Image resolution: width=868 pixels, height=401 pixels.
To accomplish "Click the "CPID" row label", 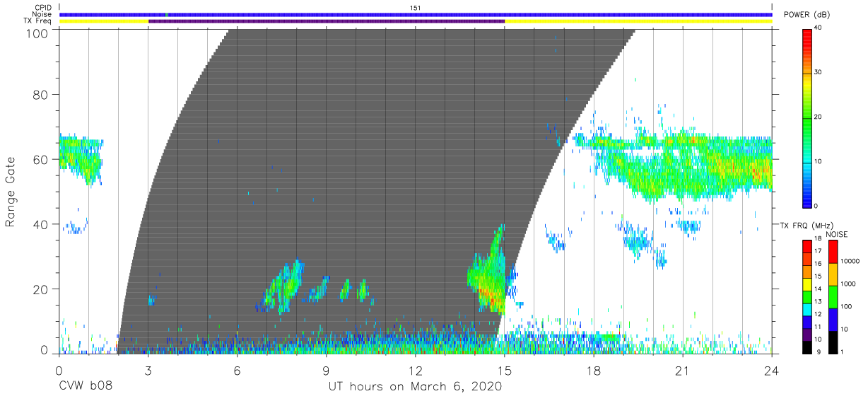I will pyautogui.click(x=44, y=8).
